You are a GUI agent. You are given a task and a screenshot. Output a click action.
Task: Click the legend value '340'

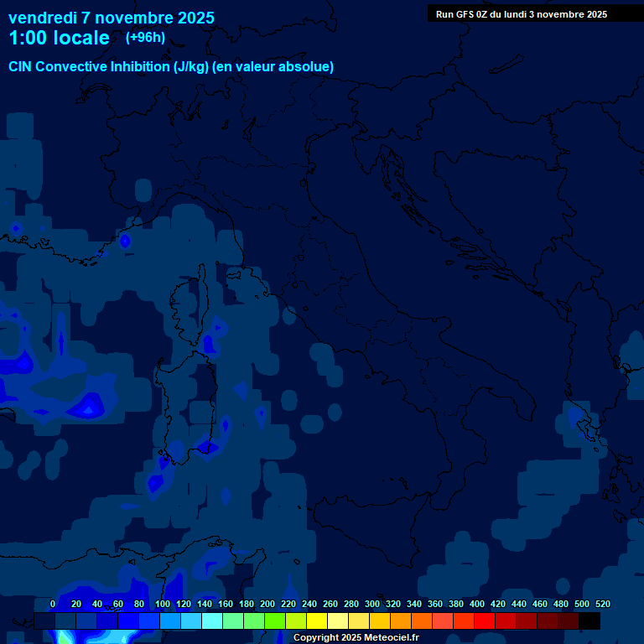click(x=413, y=604)
